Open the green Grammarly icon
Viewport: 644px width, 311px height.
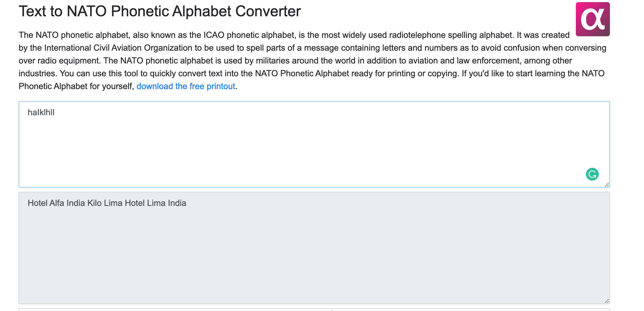[592, 174]
